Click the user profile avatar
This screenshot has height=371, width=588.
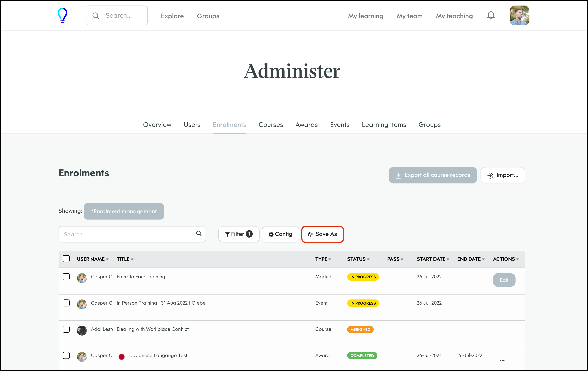(x=519, y=15)
